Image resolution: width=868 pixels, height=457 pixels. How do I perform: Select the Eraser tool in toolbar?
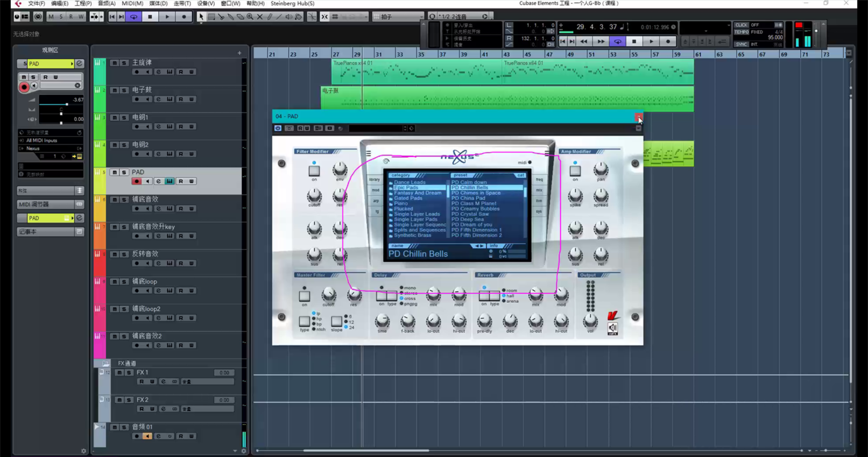241,17
